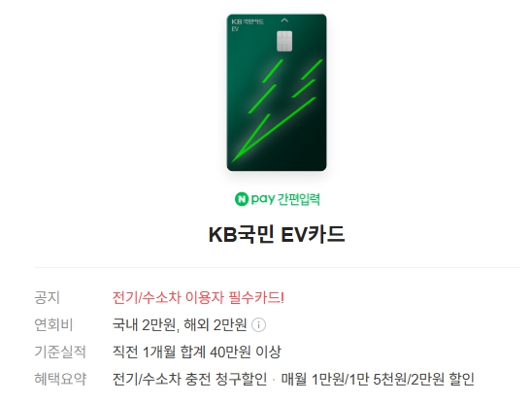Select the 간편입력 green text label

299,199
